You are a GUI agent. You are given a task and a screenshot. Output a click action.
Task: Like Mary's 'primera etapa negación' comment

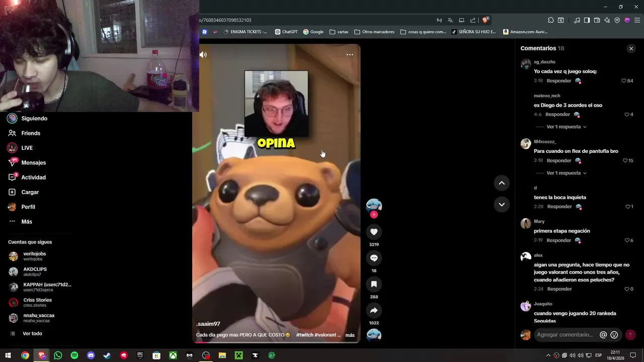pyautogui.click(x=627, y=240)
